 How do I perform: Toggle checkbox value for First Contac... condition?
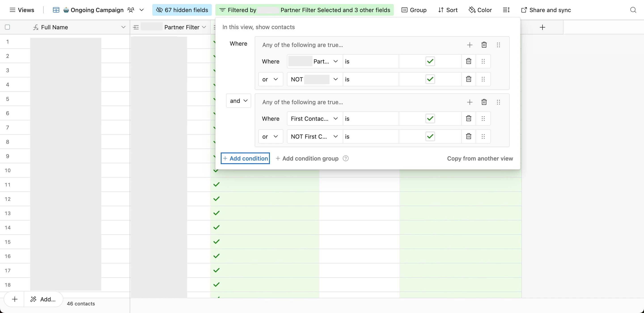coord(430,118)
